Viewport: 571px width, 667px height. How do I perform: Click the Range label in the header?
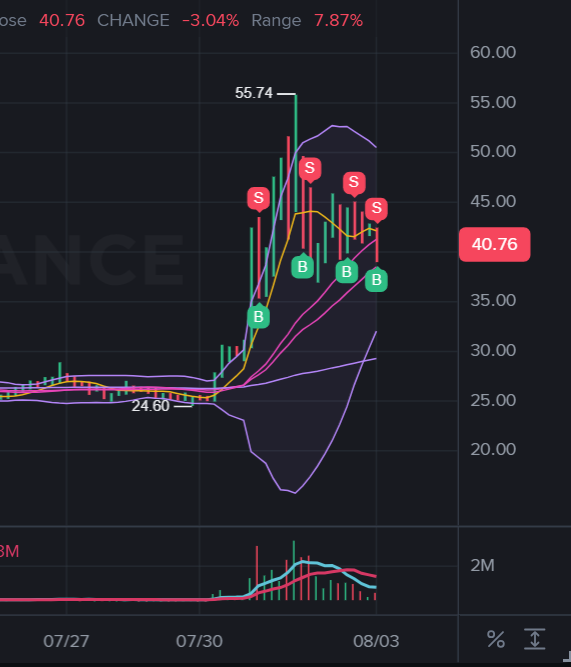pos(276,20)
